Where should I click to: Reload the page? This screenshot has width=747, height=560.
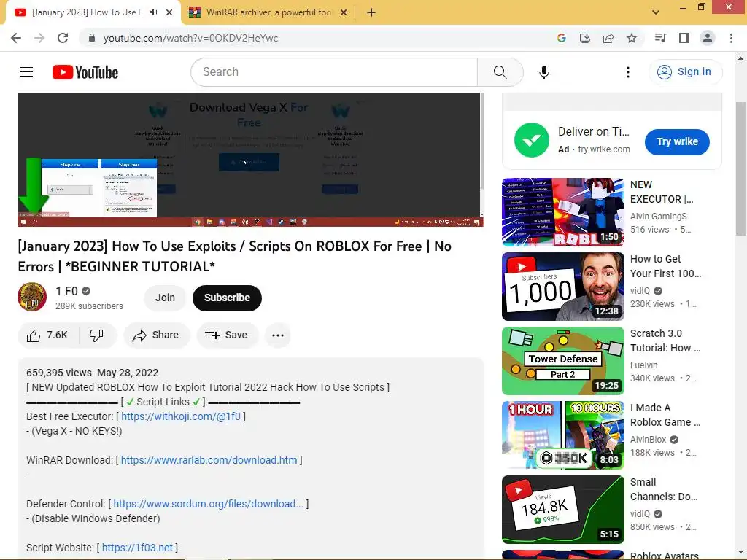coord(63,38)
